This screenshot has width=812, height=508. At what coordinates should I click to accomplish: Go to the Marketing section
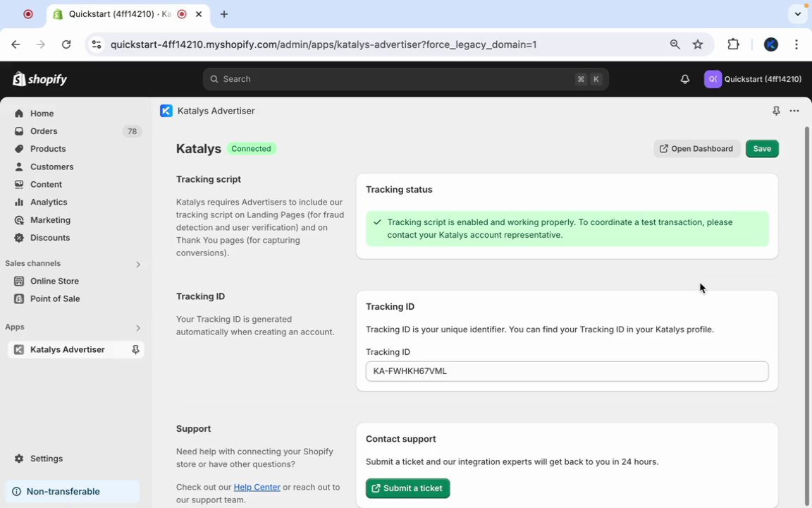coord(50,220)
